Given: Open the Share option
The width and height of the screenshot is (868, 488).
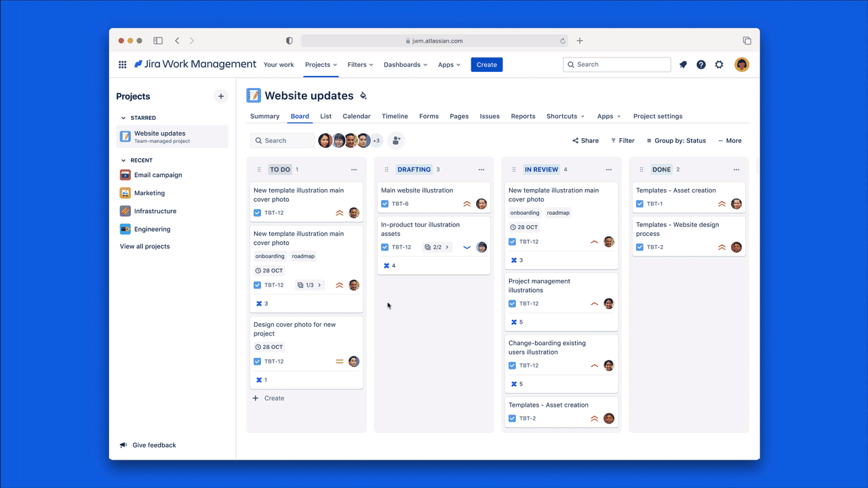Looking at the screenshot, I should tap(585, 141).
